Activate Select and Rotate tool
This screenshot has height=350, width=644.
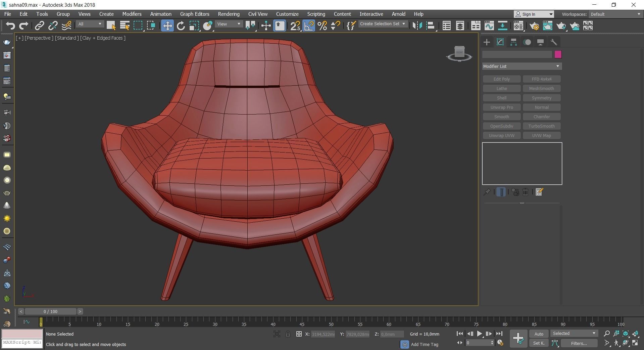181,26
